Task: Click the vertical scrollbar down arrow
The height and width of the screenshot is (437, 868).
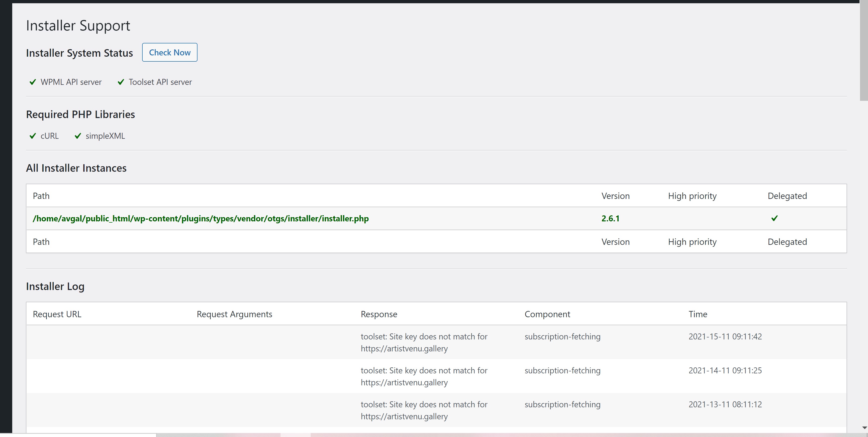Action: (864, 428)
